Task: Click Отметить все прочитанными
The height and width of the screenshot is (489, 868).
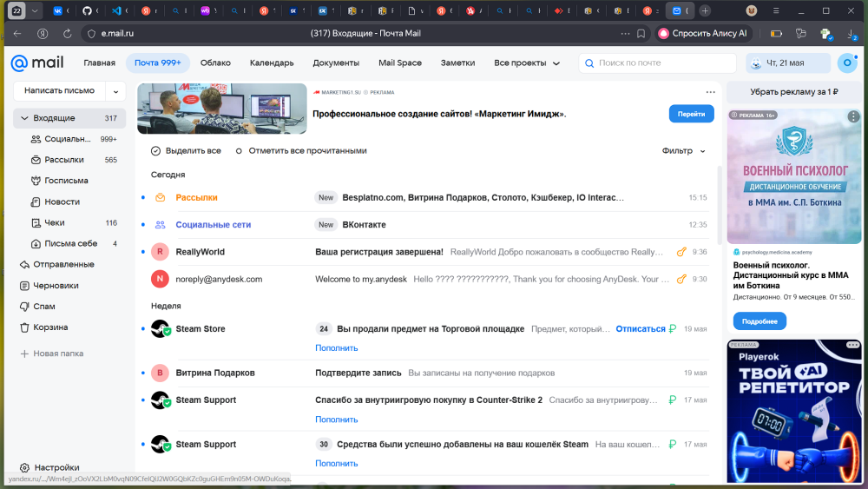Action: tap(301, 150)
